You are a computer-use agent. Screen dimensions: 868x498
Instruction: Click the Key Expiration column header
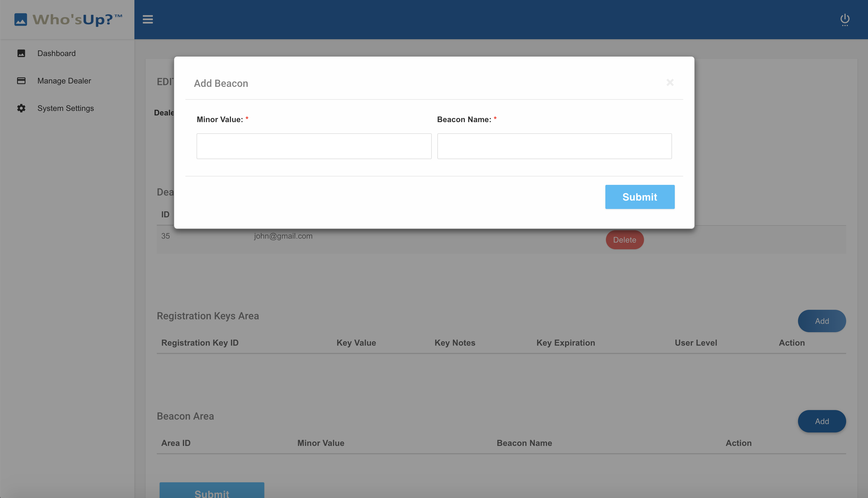pos(565,343)
